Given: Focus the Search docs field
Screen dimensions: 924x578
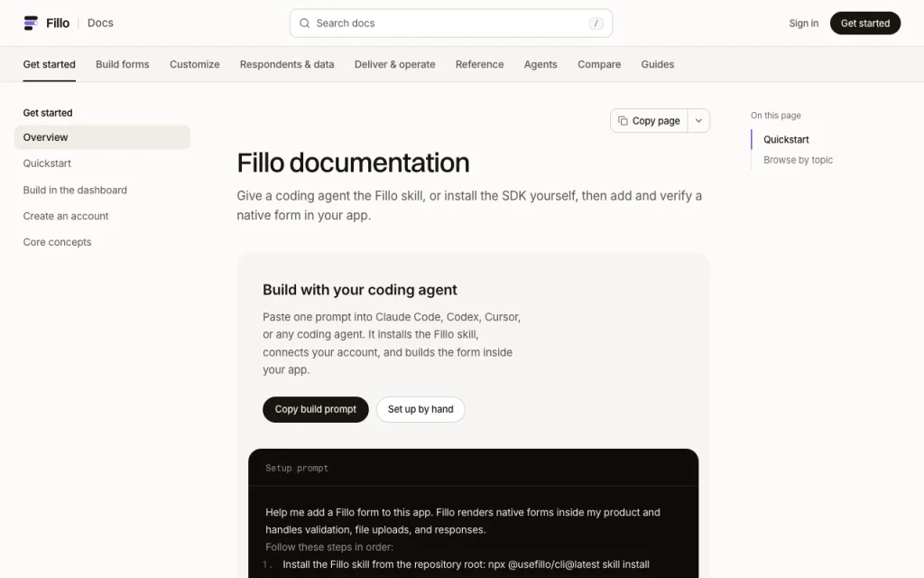Looking at the screenshot, I should point(451,23).
